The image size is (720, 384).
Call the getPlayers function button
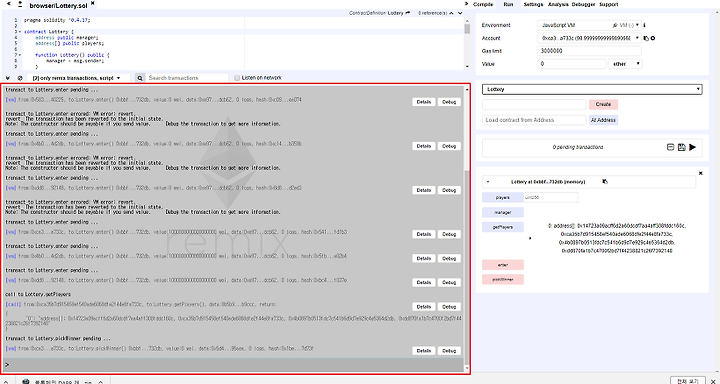pos(503,227)
